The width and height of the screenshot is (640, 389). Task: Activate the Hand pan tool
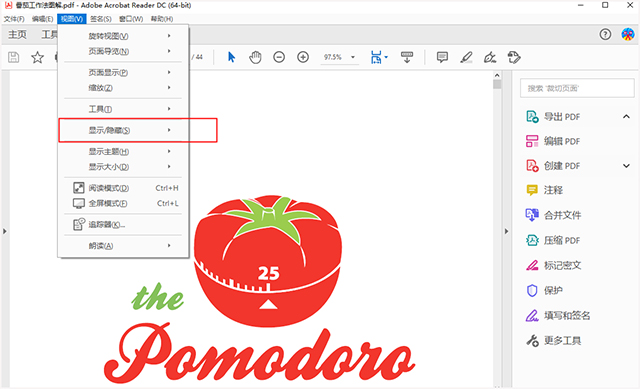point(255,57)
